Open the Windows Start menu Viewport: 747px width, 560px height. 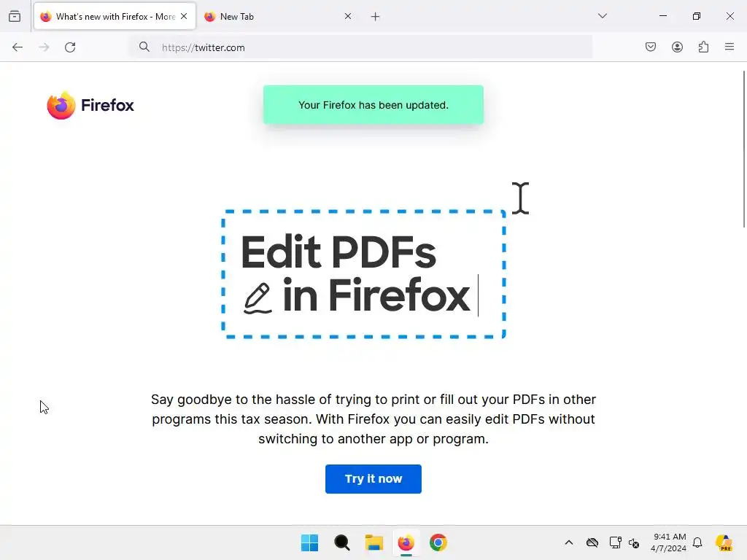click(x=309, y=542)
